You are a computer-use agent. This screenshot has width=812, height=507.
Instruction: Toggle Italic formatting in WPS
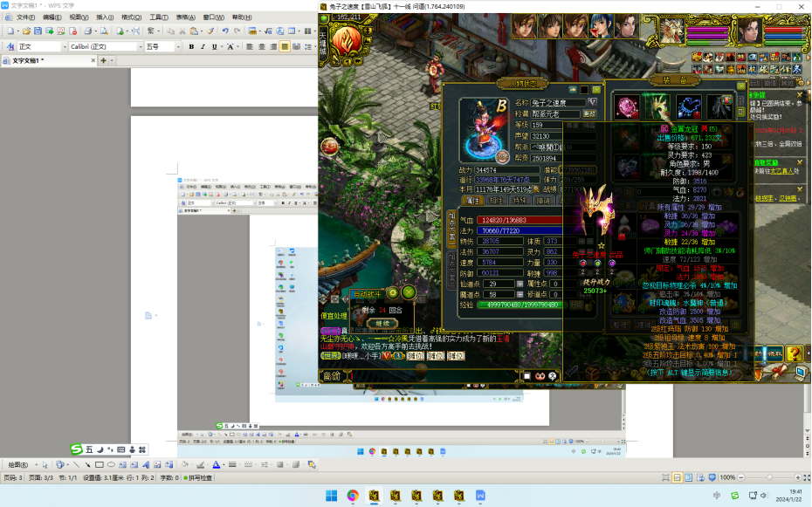203,46
